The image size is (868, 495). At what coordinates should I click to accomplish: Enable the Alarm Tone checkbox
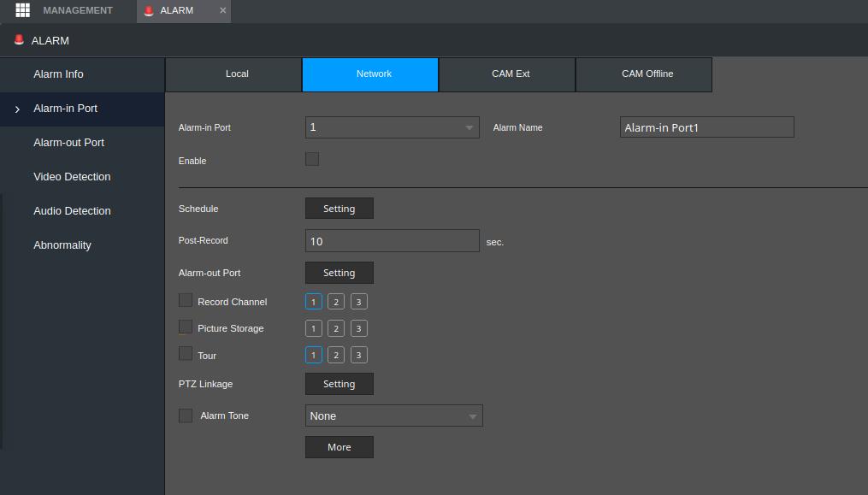click(x=186, y=415)
